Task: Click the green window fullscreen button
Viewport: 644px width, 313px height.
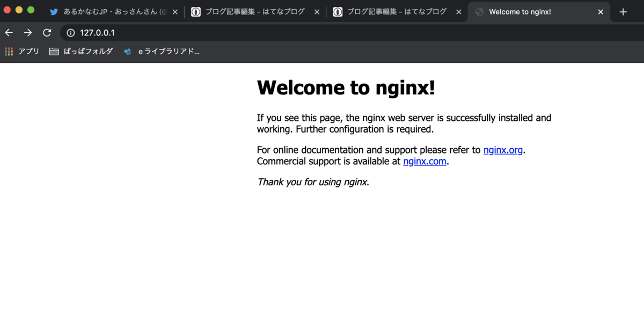Action: 31,10
